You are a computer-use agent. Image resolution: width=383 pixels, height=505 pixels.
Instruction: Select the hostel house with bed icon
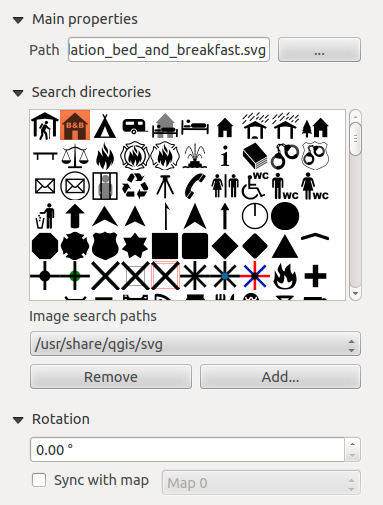165,126
